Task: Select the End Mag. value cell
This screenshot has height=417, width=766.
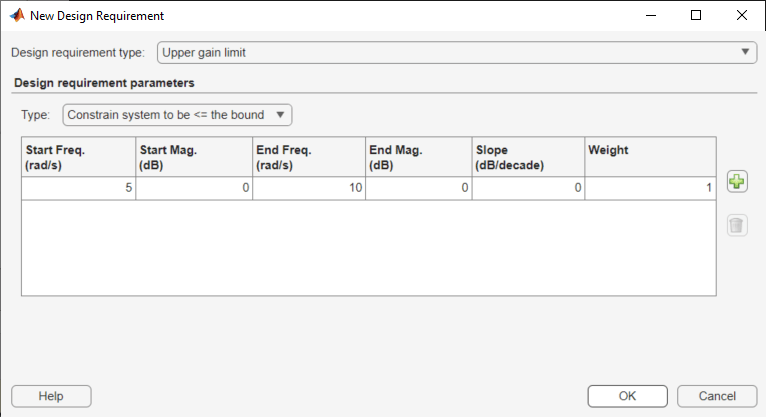Action: click(x=418, y=188)
